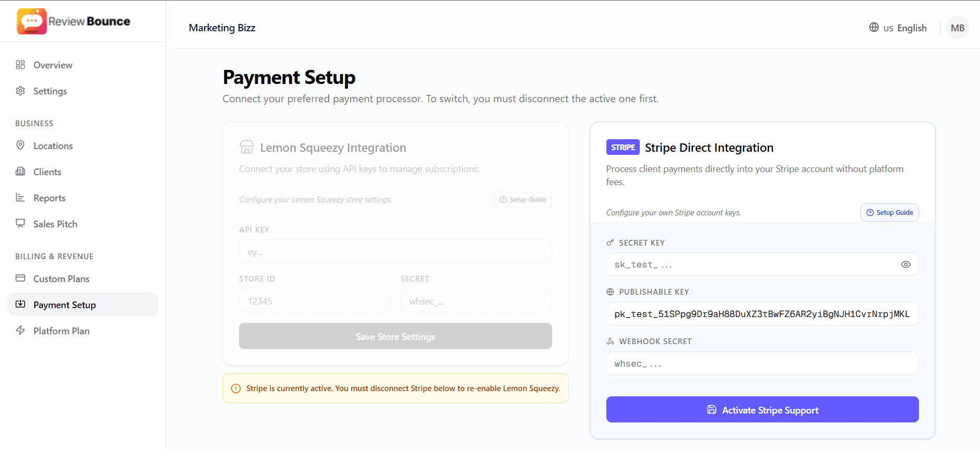Click the Sales Pitch presentation icon
Image resolution: width=980 pixels, height=449 pixels.
pos(20,223)
